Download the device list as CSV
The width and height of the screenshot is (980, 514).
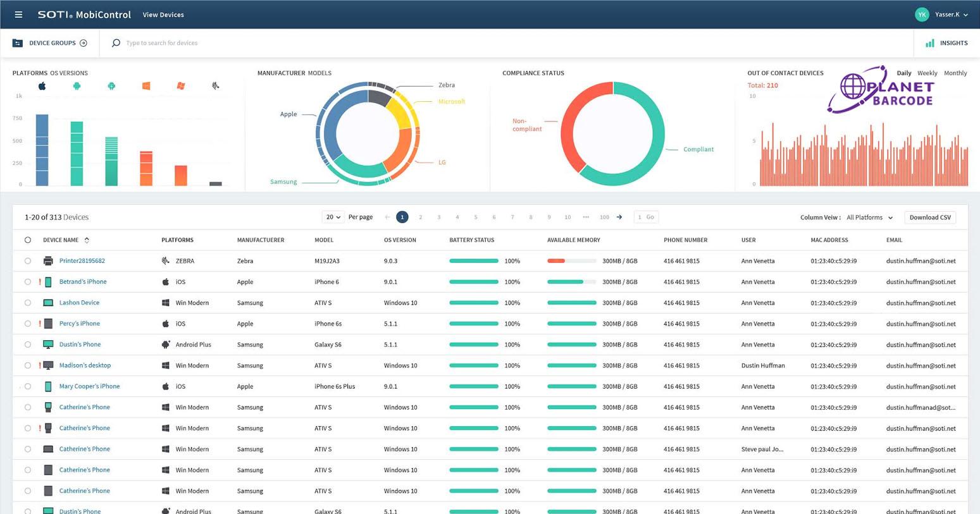930,217
